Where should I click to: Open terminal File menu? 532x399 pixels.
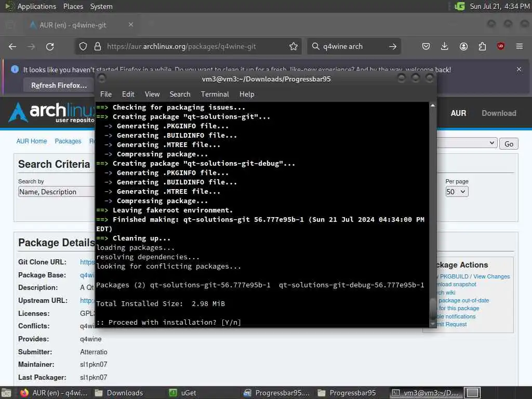pyautogui.click(x=106, y=95)
